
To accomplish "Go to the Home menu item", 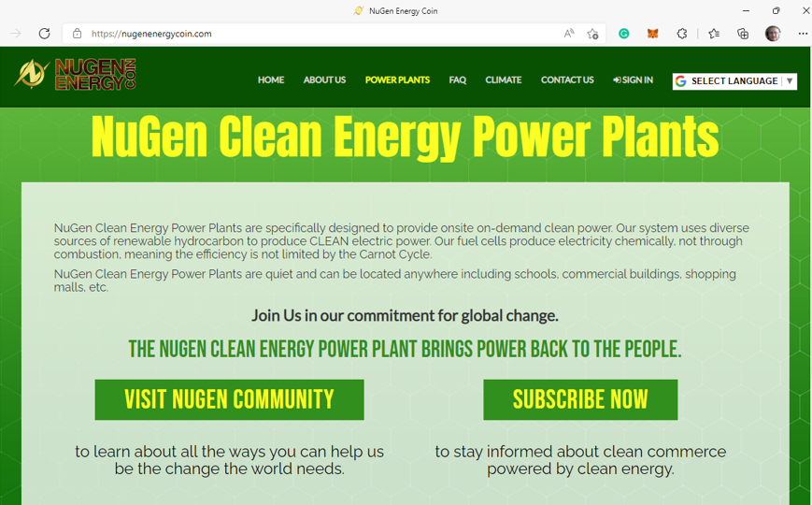I will (271, 80).
